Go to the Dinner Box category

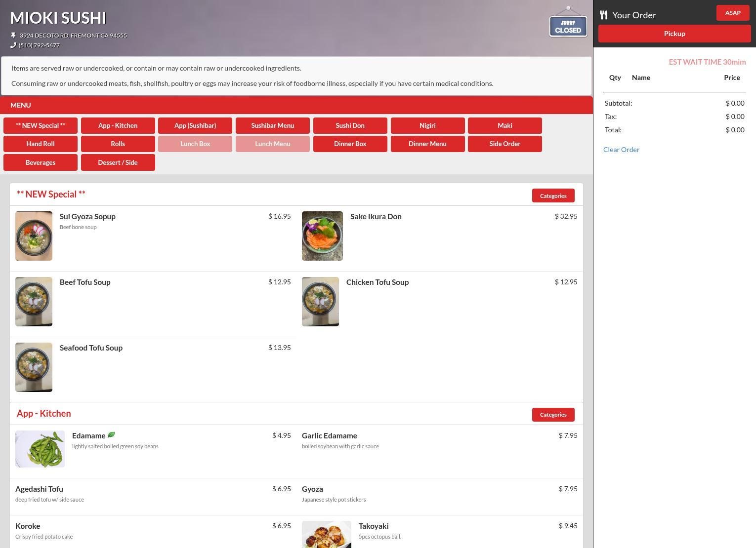tap(350, 144)
